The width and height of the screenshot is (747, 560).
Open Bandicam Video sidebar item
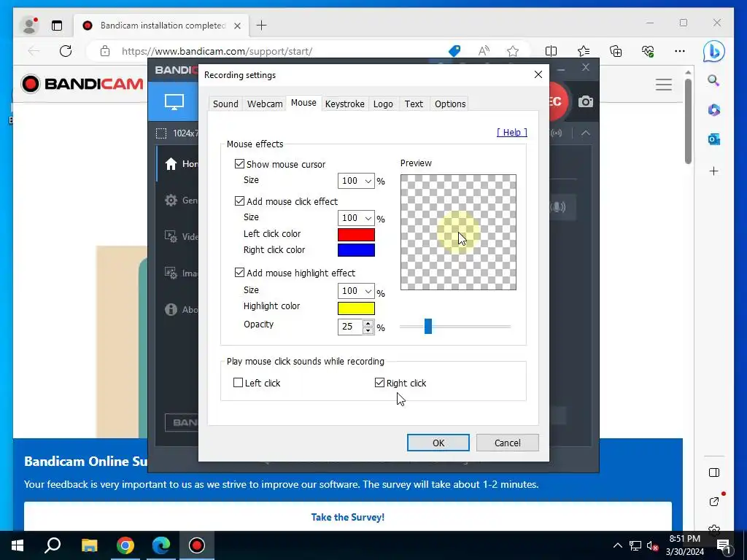tap(181, 237)
